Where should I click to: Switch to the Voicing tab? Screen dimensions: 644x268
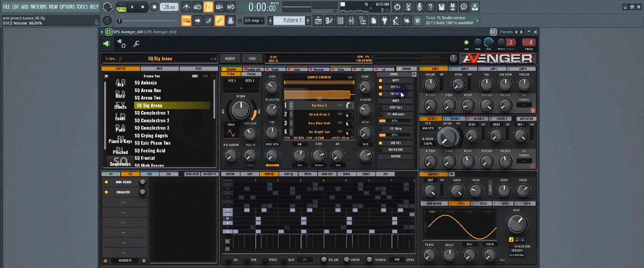(x=252, y=73)
